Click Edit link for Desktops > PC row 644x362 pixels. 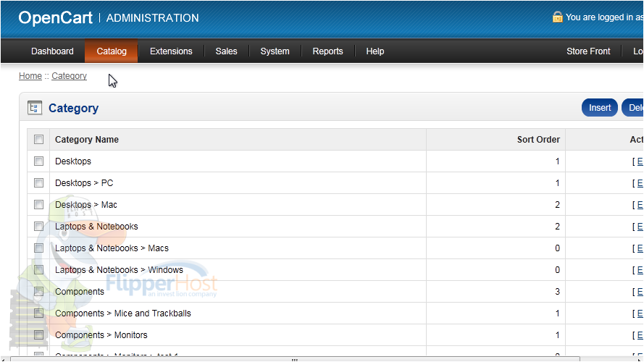point(640,183)
